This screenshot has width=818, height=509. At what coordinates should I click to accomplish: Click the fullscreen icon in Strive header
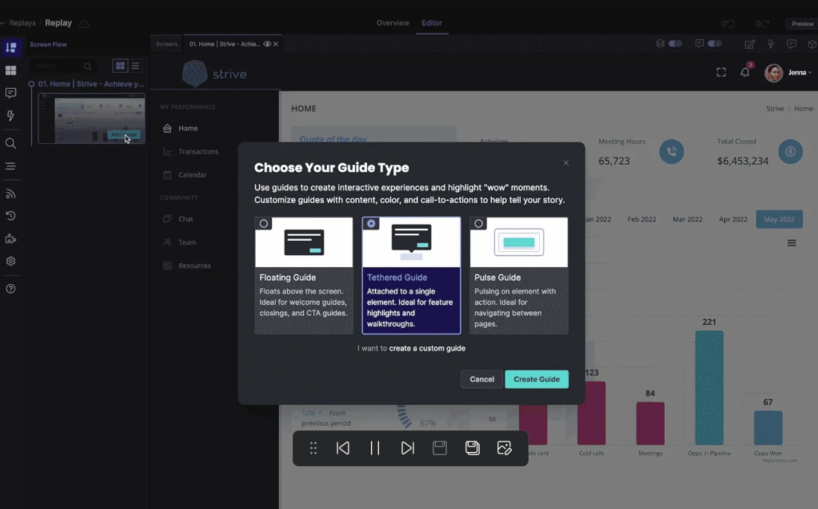click(721, 72)
